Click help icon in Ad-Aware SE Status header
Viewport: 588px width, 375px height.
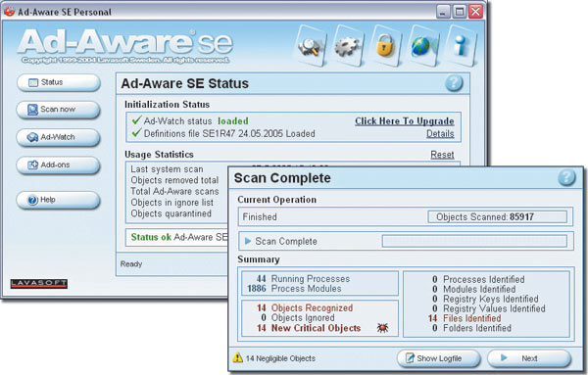pos(454,83)
